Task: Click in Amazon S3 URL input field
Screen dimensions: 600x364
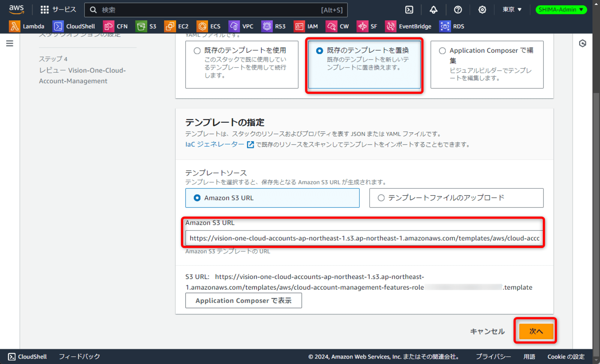Action: point(365,238)
